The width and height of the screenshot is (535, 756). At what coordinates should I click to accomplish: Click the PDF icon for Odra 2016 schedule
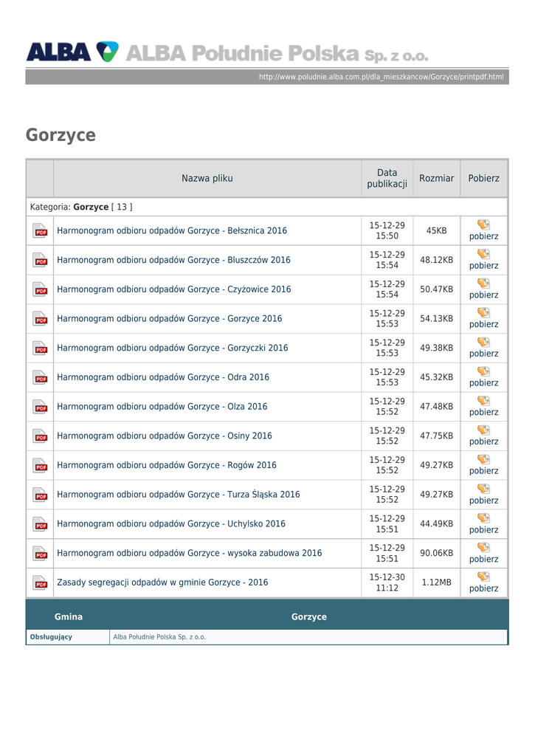point(40,378)
